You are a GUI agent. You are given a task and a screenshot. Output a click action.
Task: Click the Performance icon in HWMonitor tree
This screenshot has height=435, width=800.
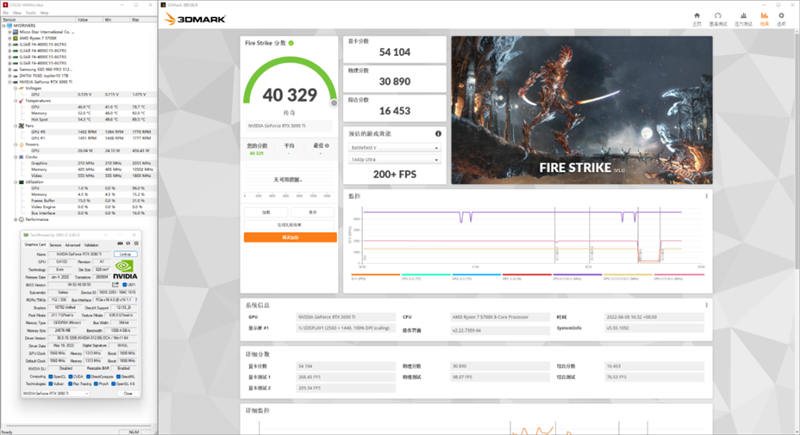[x=21, y=219]
